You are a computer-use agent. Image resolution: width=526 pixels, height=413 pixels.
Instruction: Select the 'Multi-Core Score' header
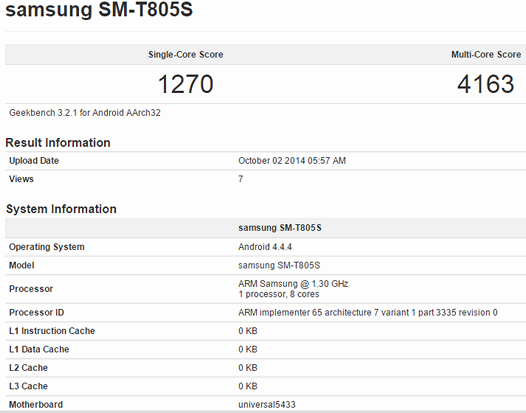486,54
